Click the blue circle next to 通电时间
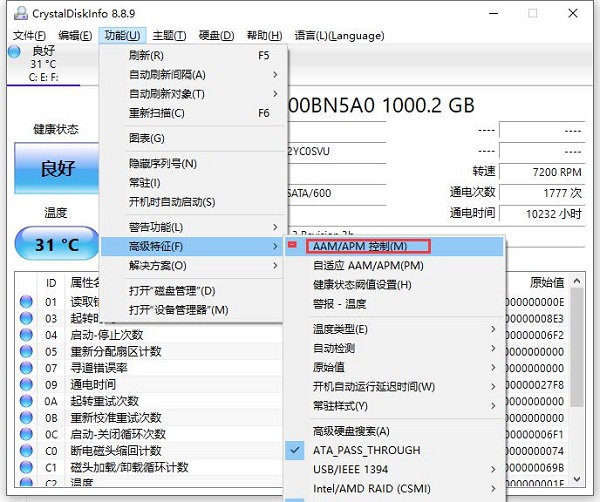600x502 pixels. pos(25,384)
